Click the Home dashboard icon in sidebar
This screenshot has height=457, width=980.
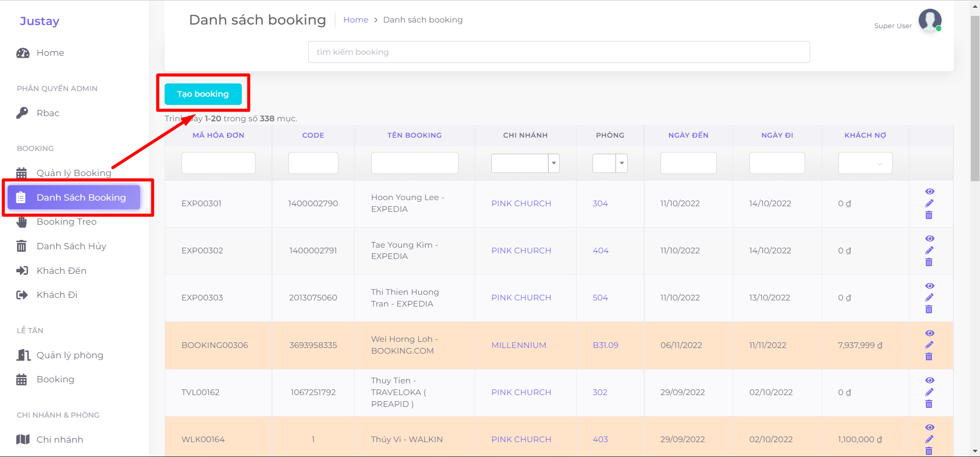(22, 53)
